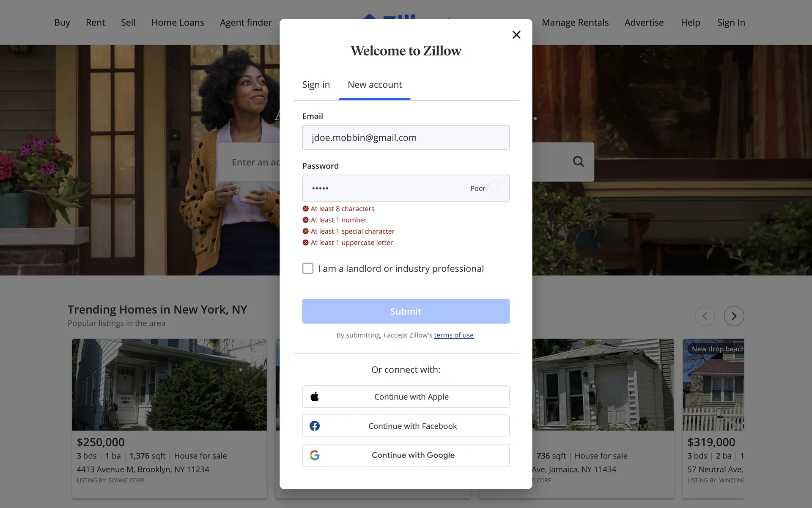The image size is (812, 508).
Task: Check landlord or industry professional box
Action: [308, 268]
